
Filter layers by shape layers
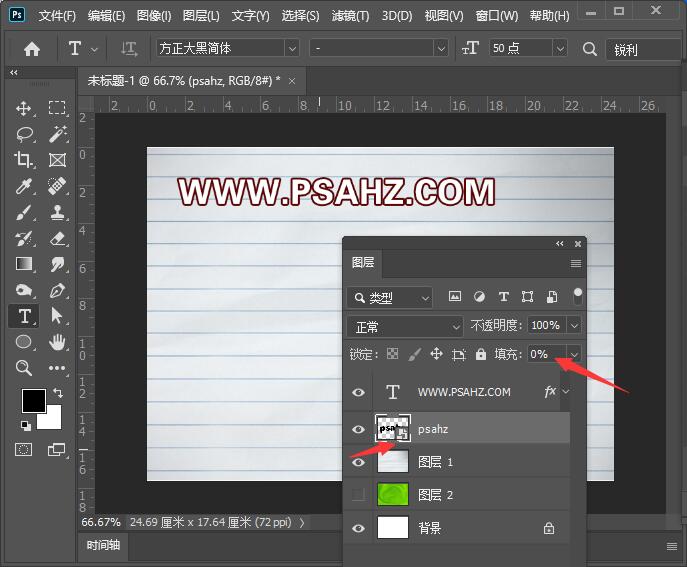click(x=528, y=297)
